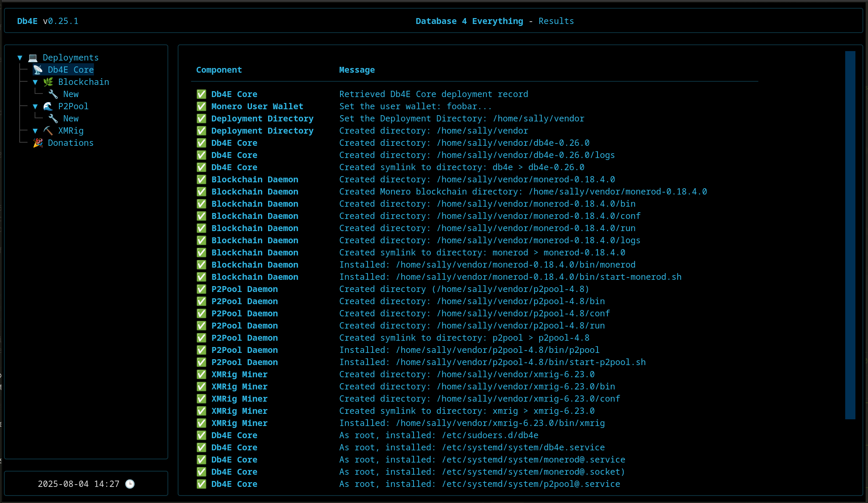Click message ending p2pool-4.8/conf
This screenshot has width=868, height=503.
point(474,314)
